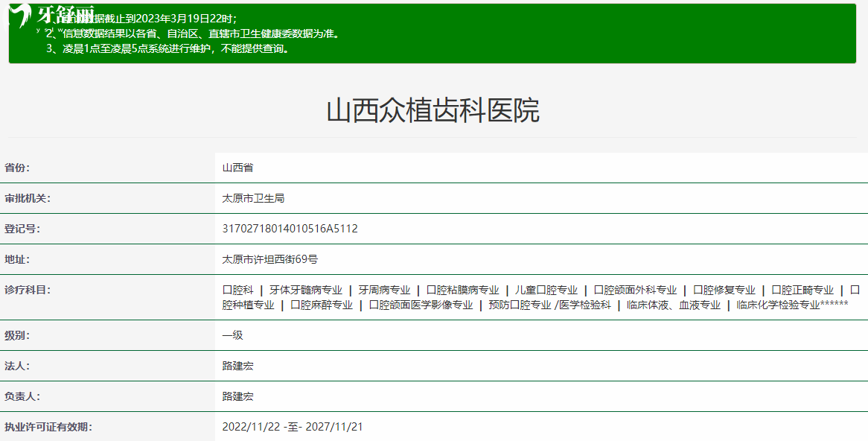
Task: Click the 诊疗科目 label
Action: tap(27, 289)
